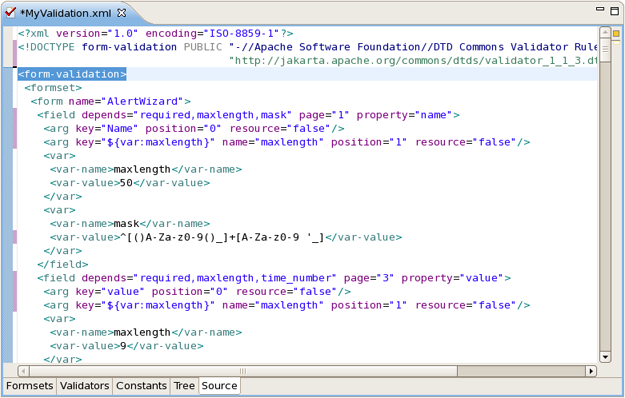The width and height of the screenshot is (625, 398).
Task: Select the MyValidation.xml editor tab
Action: coord(66,13)
